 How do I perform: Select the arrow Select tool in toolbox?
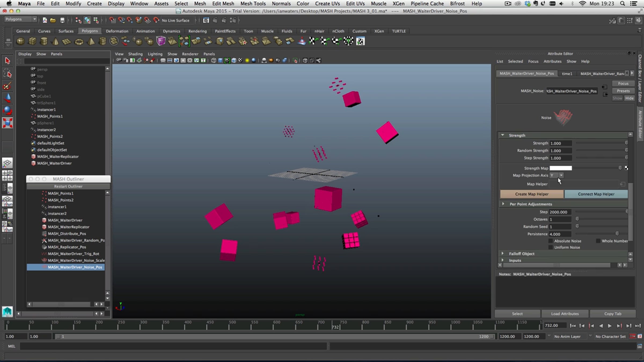pos(8,61)
